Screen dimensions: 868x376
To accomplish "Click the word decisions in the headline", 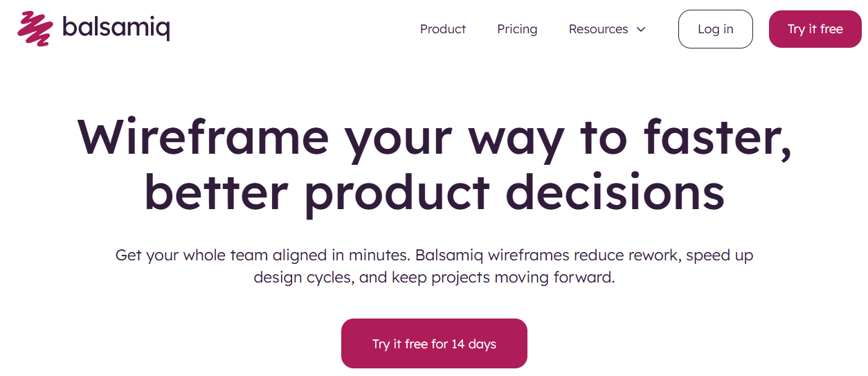I will point(615,191).
